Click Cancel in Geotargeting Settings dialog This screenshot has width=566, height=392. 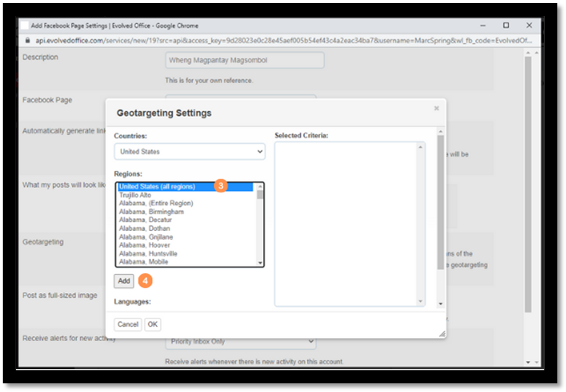[x=128, y=324]
